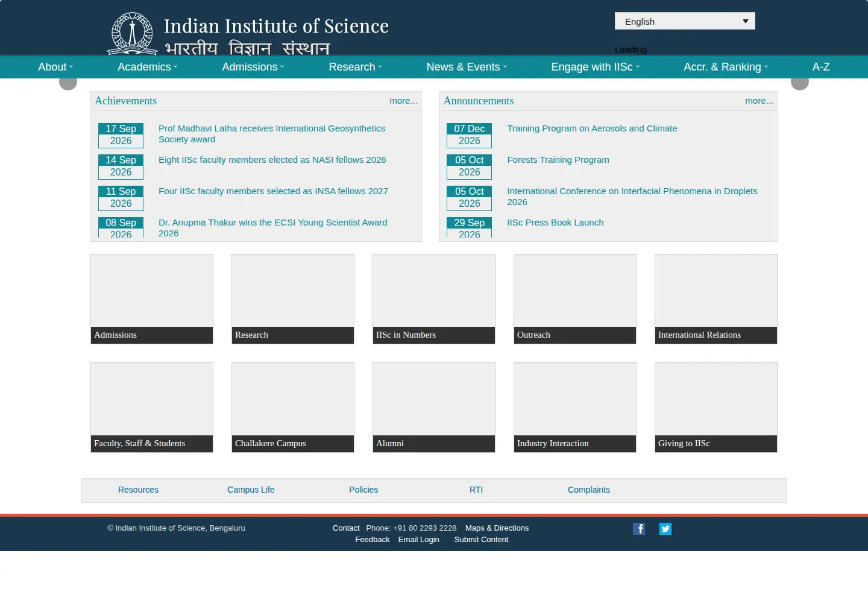Open the IISc in Numbers tile

(434, 299)
